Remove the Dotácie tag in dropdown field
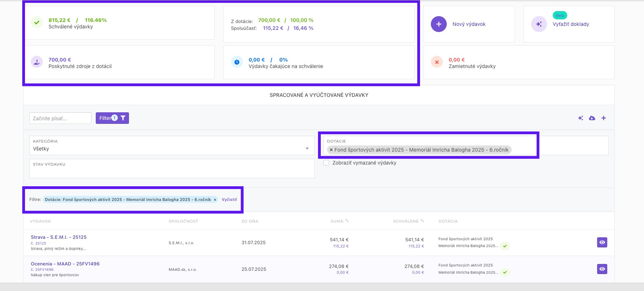This screenshot has height=291, width=644. [x=331, y=150]
